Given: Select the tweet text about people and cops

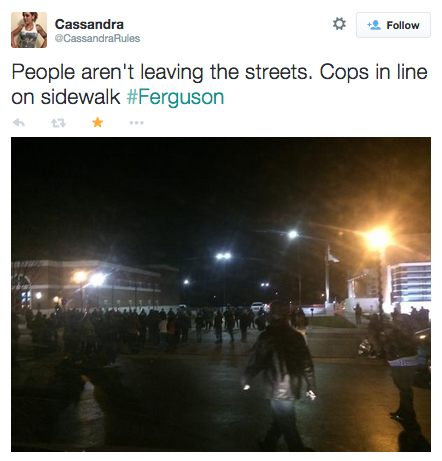Looking at the screenshot, I should pos(219,85).
